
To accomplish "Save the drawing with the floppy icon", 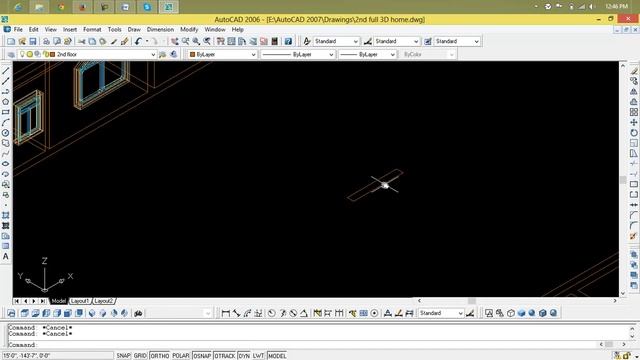I will click(x=33, y=41).
